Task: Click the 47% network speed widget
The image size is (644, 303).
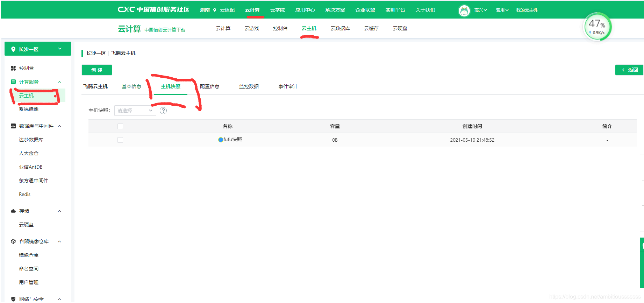Action: click(x=597, y=27)
